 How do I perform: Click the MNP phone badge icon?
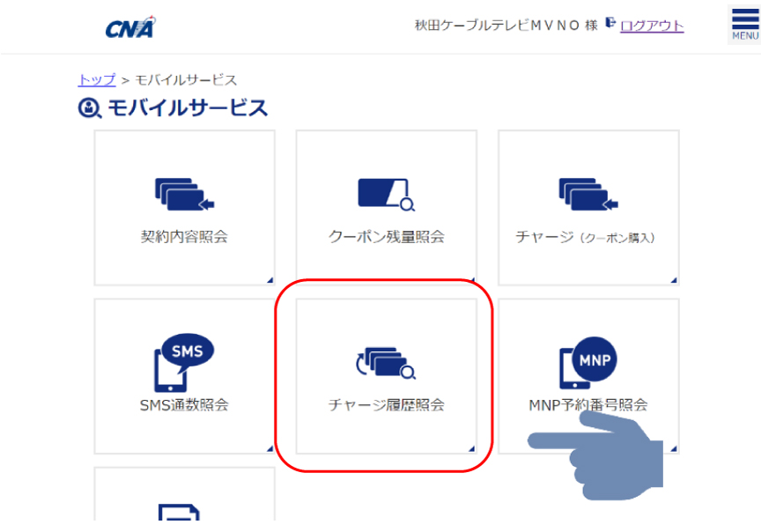pos(588,363)
